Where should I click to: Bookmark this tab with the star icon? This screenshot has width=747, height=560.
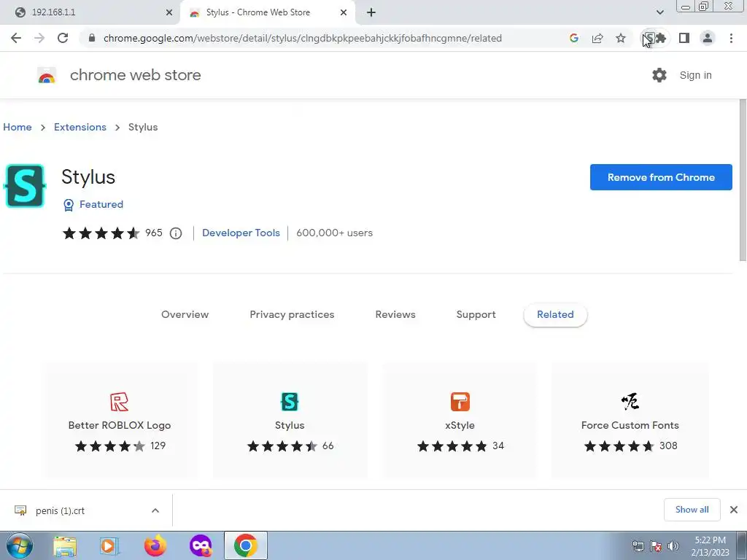621,38
